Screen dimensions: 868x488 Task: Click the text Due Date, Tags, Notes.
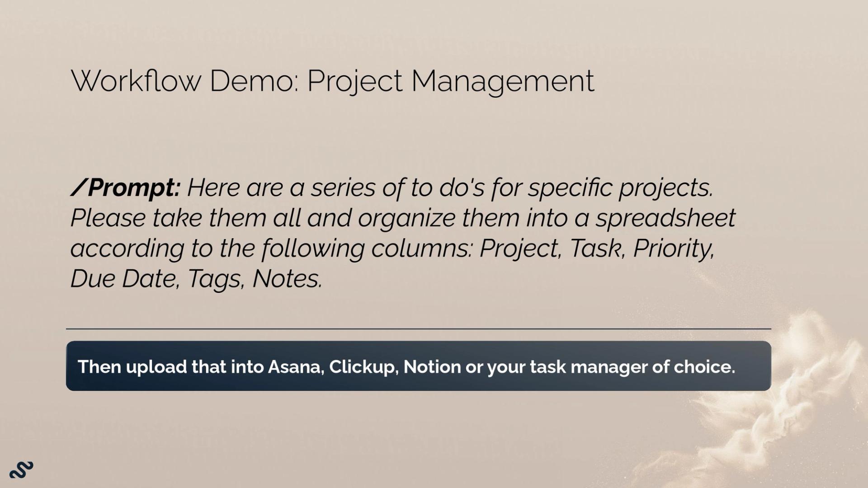pyautogui.click(x=197, y=279)
